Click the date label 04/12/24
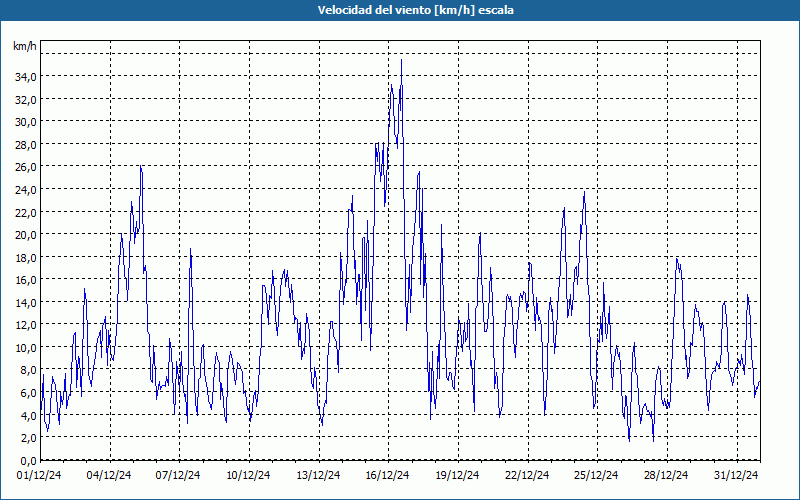 pyautogui.click(x=109, y=475)
